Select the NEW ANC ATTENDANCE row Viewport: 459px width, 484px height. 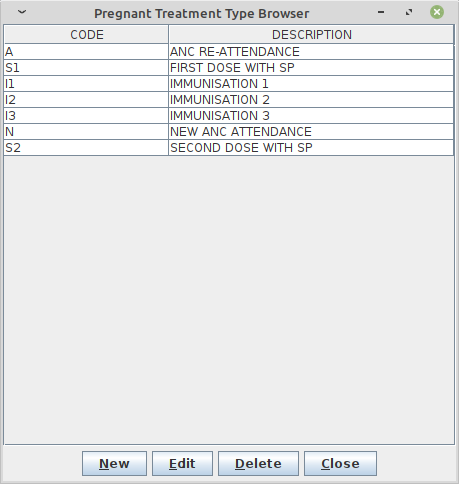[x=229, y=132]
